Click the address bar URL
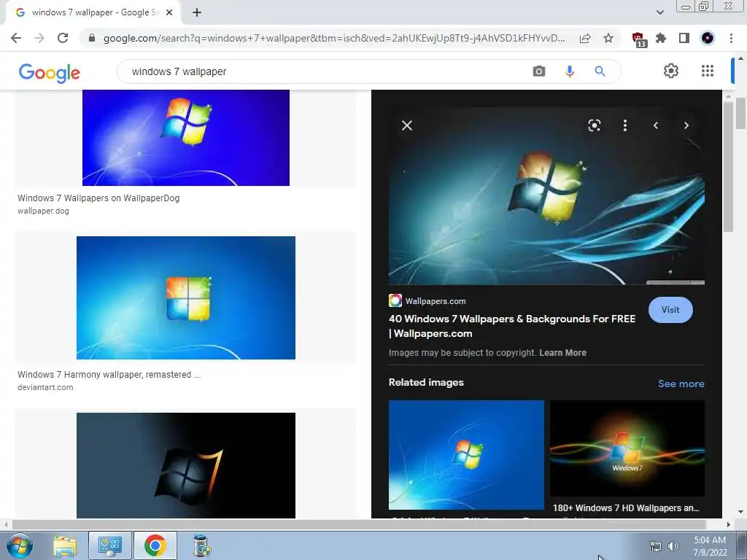Viewport: 747px width, 560px height. point(334,38)
